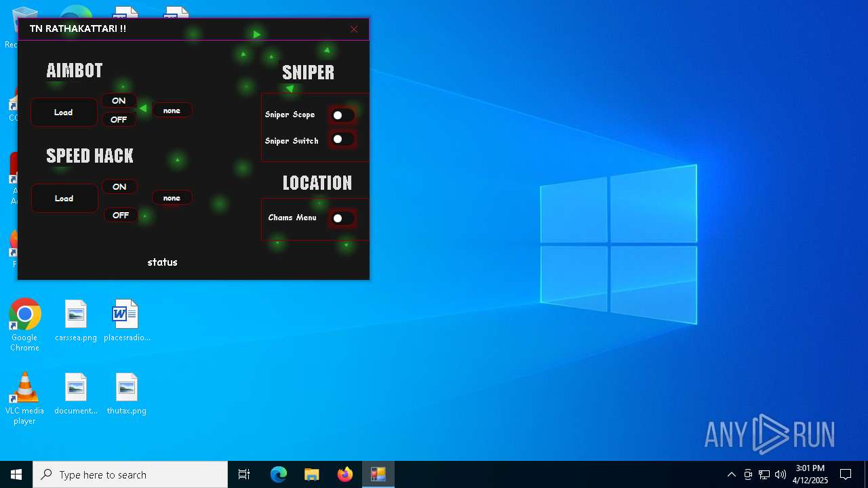Viewport: 868px width, 488px height.
Task: Click the AIMBOT heading text
Action: 75,70
